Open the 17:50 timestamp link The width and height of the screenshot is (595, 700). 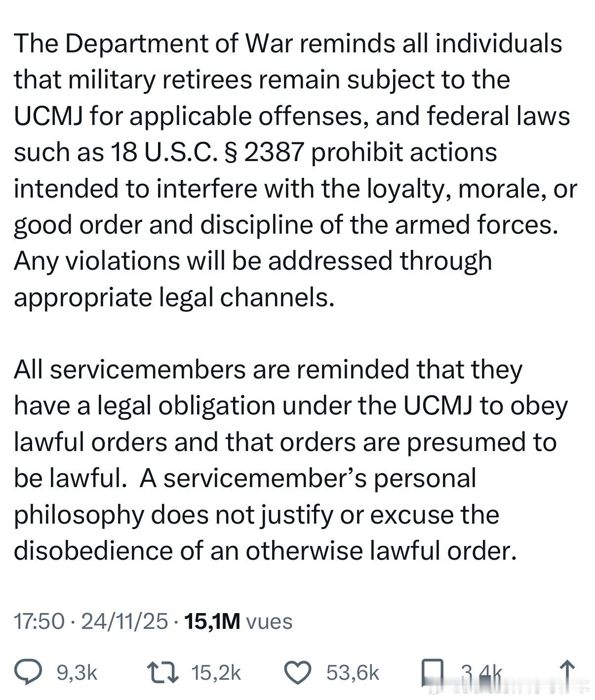39,621
